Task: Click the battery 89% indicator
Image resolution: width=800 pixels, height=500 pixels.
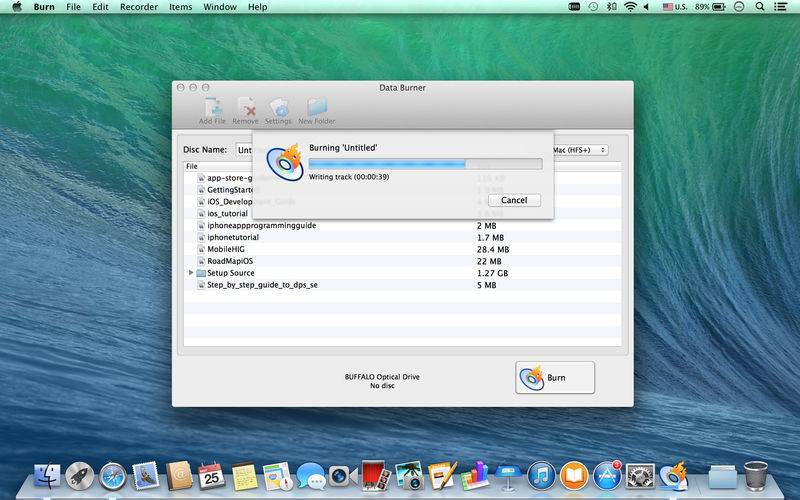Action: [x=710, y=7]
